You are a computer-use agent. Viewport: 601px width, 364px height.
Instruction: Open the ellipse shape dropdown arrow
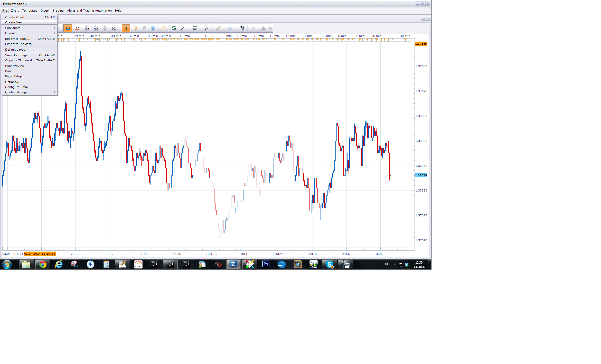[x=236, y=28]
